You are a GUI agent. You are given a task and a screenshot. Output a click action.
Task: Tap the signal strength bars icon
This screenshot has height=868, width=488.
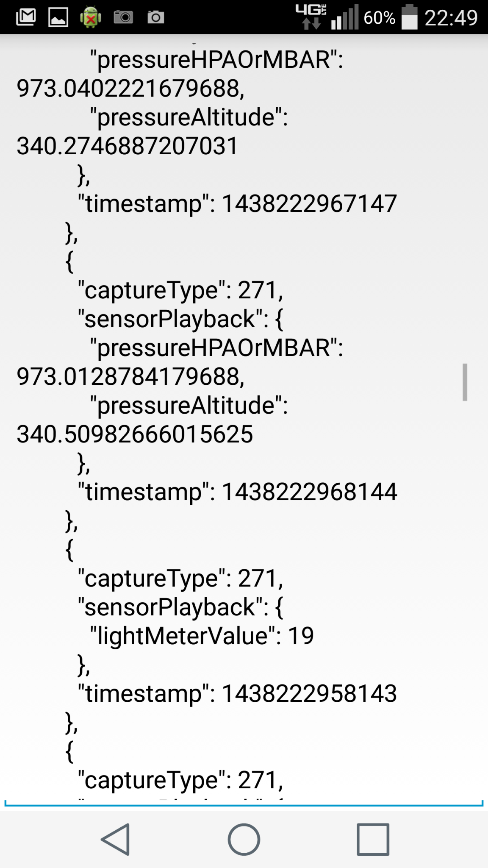344,18
